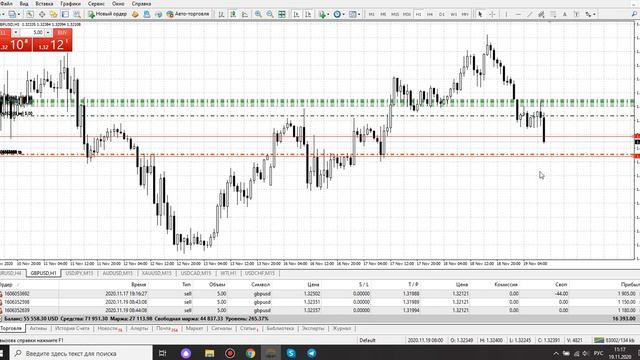The height and width of the screenshot is (360, 640).
Task: Select the M1 timeframe
Action: pos(371,14)
